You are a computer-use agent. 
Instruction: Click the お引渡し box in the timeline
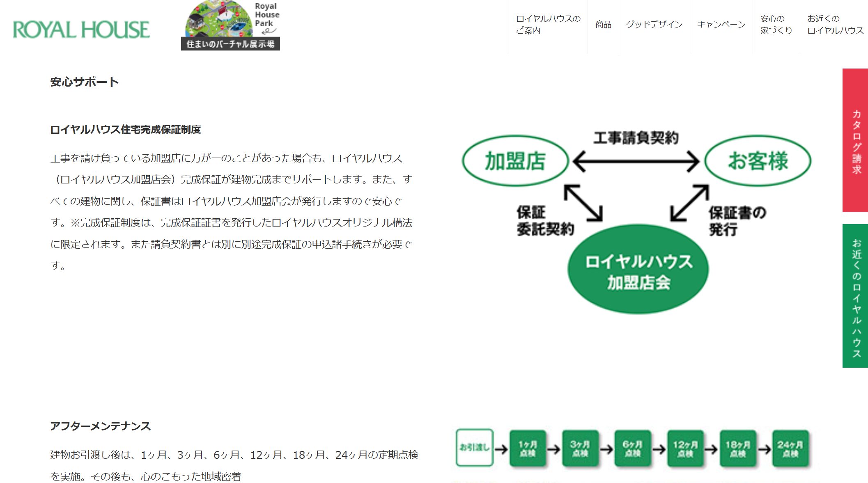[475, 448]
